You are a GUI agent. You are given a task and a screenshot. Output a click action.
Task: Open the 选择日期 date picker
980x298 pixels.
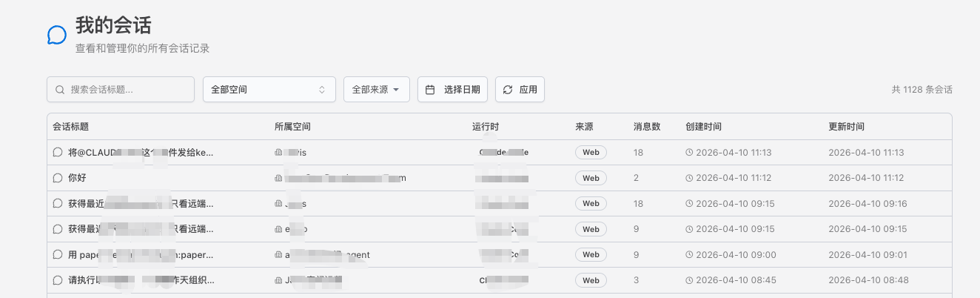tap(452, 90)
